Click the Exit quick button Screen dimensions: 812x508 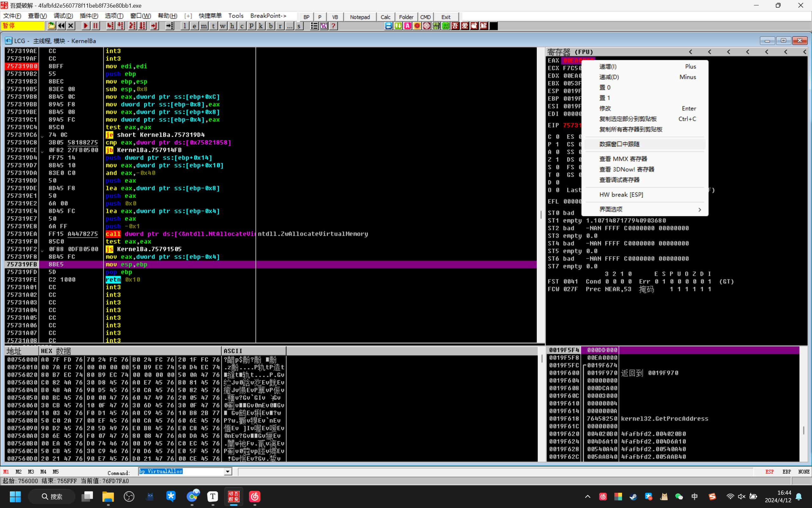tap(446, 17)
